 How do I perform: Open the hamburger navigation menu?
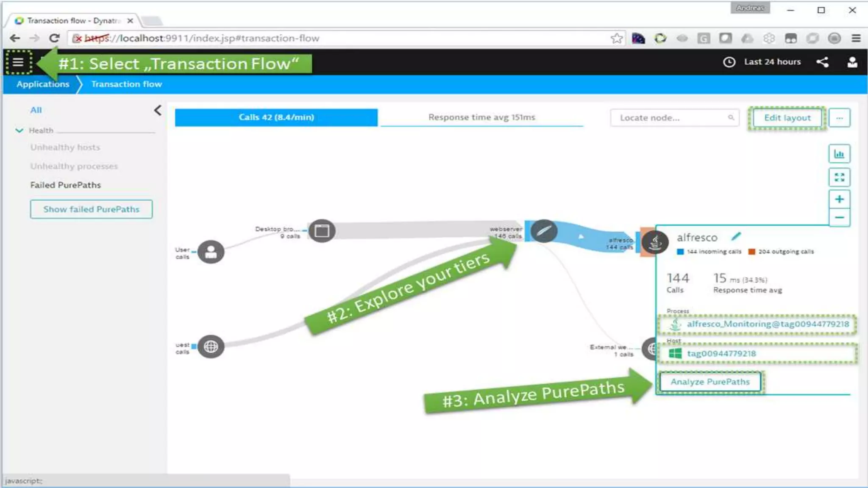click(18, 62)
